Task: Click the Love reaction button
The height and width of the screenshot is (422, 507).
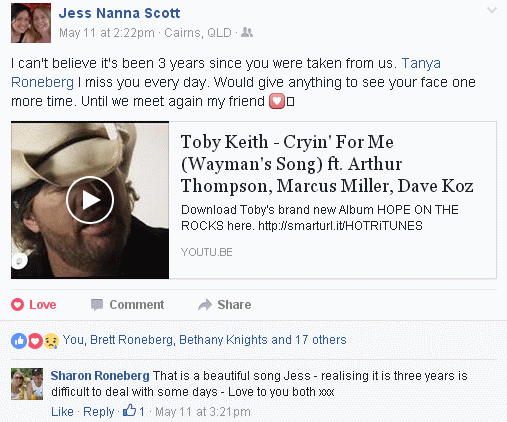Action: point(34,305)
